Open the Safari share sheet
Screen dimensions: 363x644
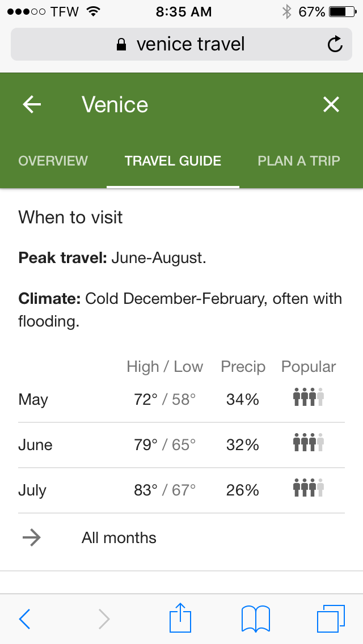180,618
